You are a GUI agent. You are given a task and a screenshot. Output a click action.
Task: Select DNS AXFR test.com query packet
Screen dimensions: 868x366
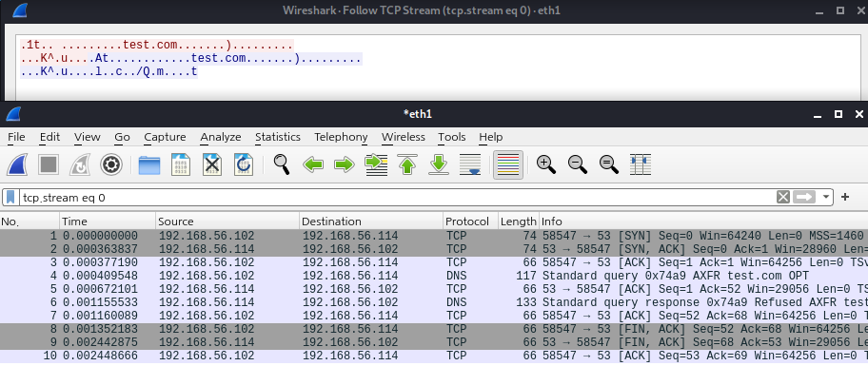click(x=434, y=276)
